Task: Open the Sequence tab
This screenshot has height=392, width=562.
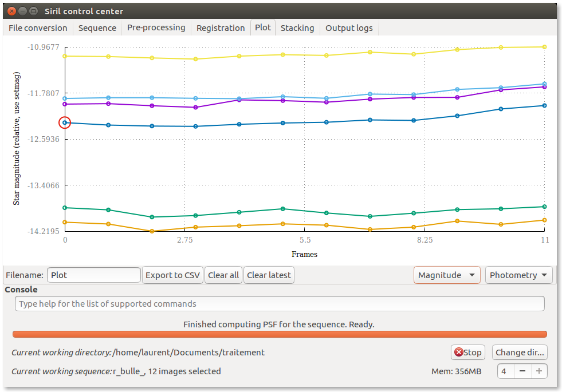Action: (x=97, y=28)
